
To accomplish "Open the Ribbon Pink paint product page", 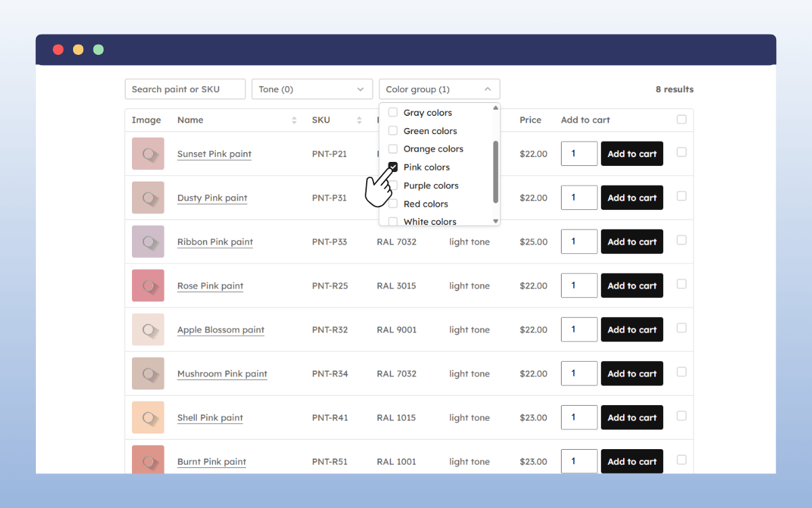I will click(x=215, y=242).
